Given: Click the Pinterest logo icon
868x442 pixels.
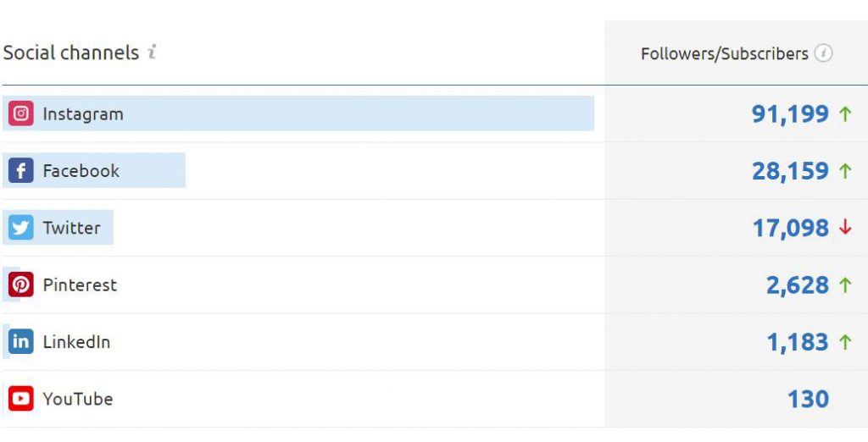Looking at the screenshot, I should click(x=21, y=285).
